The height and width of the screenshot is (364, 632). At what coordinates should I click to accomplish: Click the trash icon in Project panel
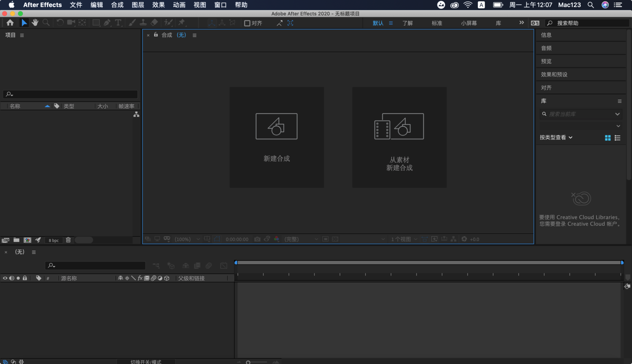(x=68, y=240)
